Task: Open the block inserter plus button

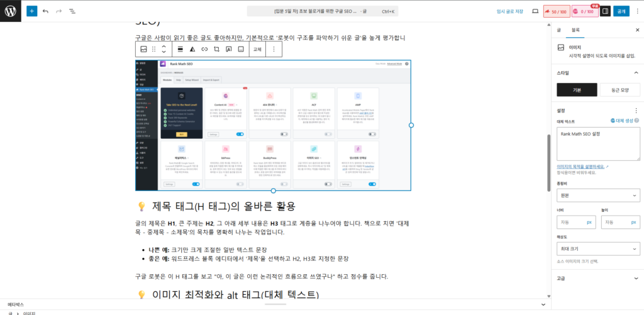Action: [x=31, y=11]
